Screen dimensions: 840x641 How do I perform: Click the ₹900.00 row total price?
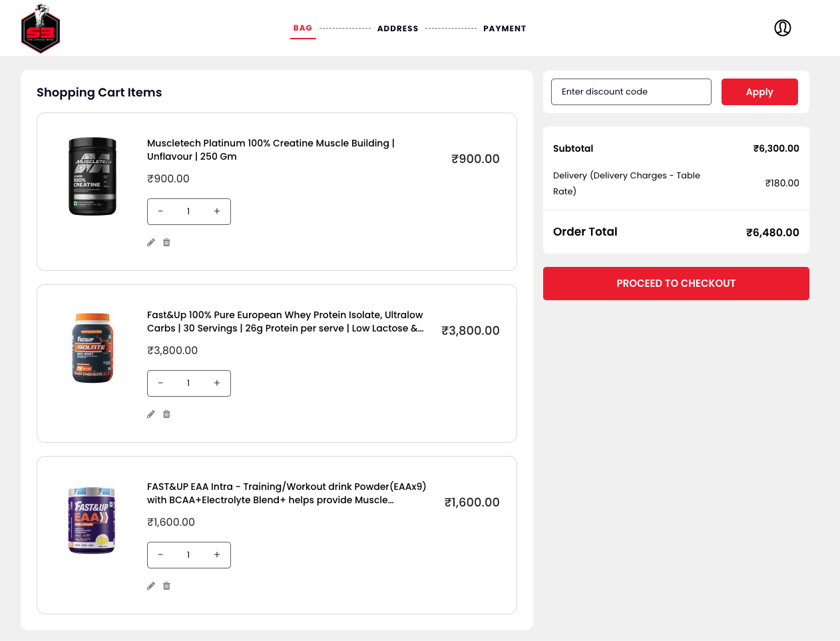[475, 159]
